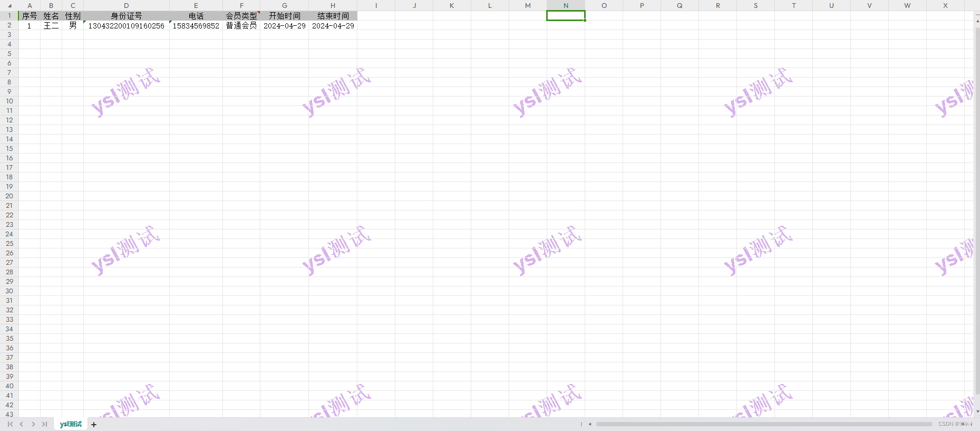Screen dimensions: 980x431
Task: Click the select-all corner triangle
Action: [x=9, y=5]
